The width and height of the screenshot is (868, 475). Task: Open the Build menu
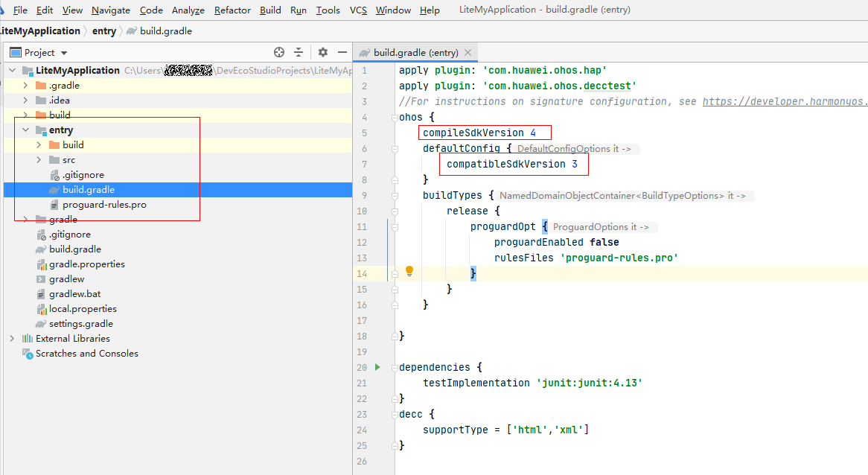270,10
